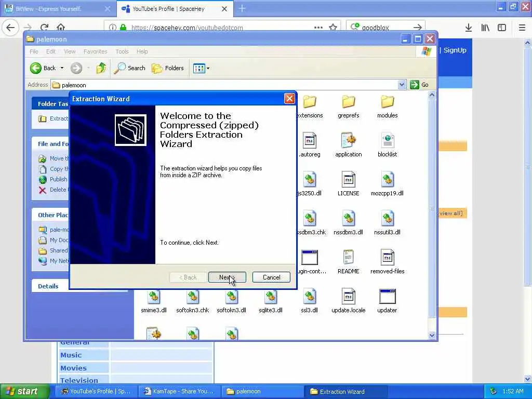Open the extensions folder

pos(309,106)
